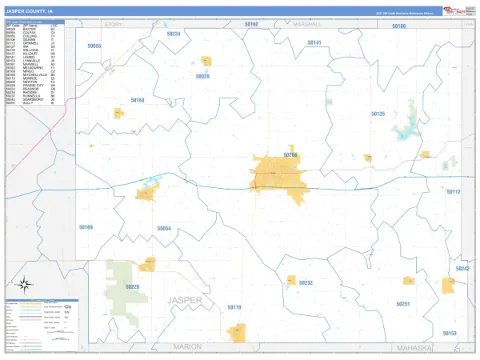This screenshot has height=360, width=480.
Task: Click the ZIP code label 50169
Action: coord(86,227)
